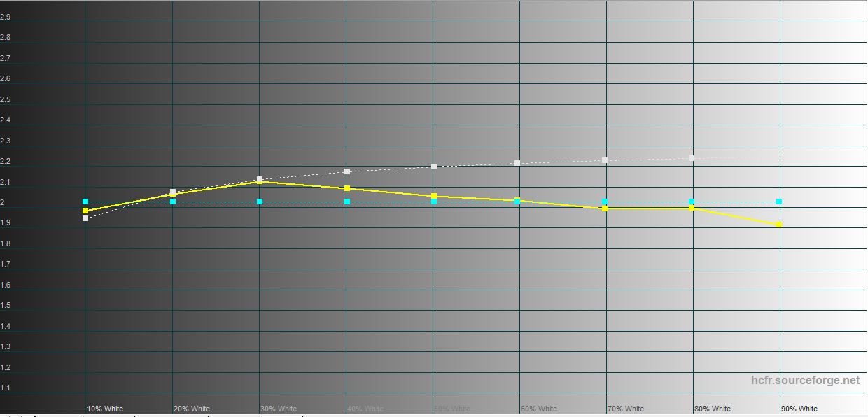Click the 1.1 gamma y-axis label
Image resolution: width=868 pixels, height=417 pixels.
click(x=5, y=388)
